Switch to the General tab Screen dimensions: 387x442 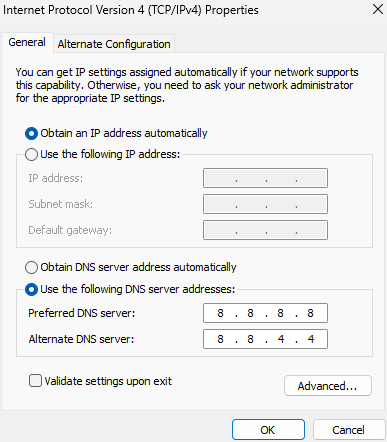[x=27, y=43]
